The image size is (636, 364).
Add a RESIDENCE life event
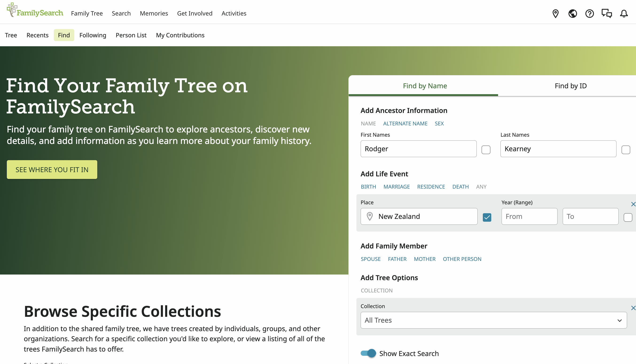(431, 187)
